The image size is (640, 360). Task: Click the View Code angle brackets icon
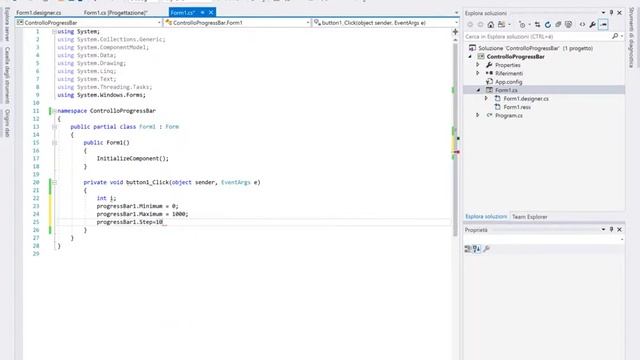(x=582, y=25)
